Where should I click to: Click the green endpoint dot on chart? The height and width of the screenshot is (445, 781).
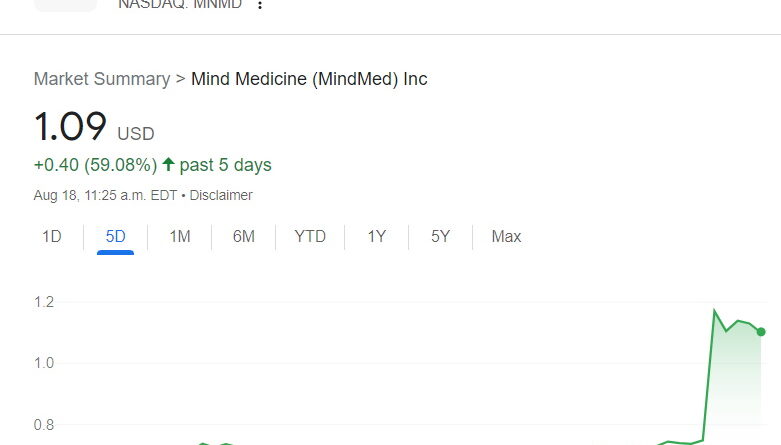click(761, 332)
